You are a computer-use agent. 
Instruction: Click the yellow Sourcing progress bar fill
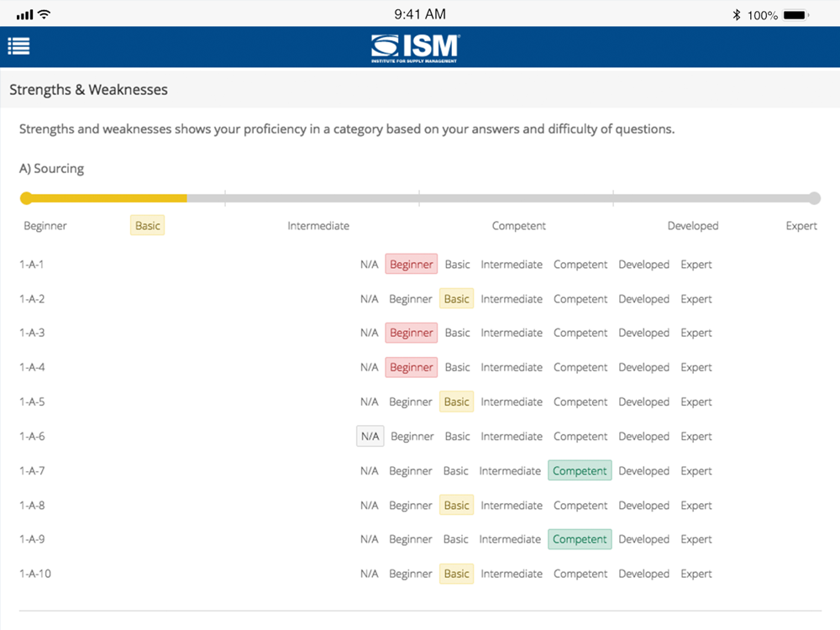pyautogui.click(x=107, y=198)
